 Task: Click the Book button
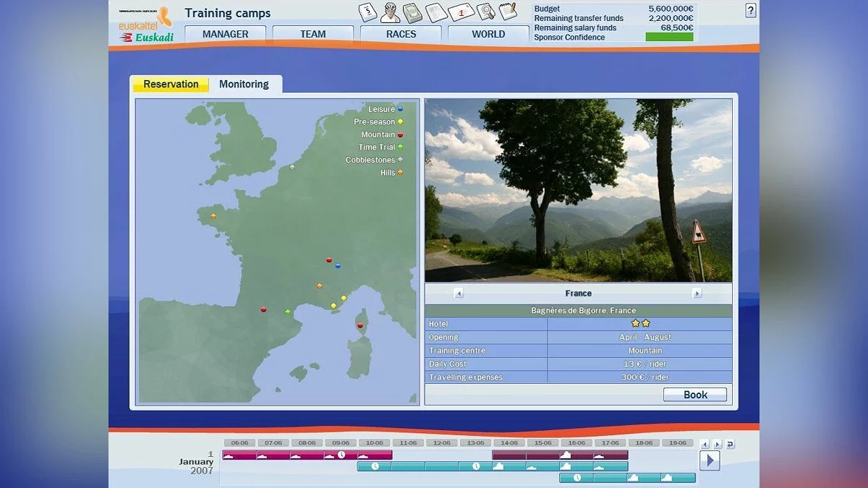[695, 395]
